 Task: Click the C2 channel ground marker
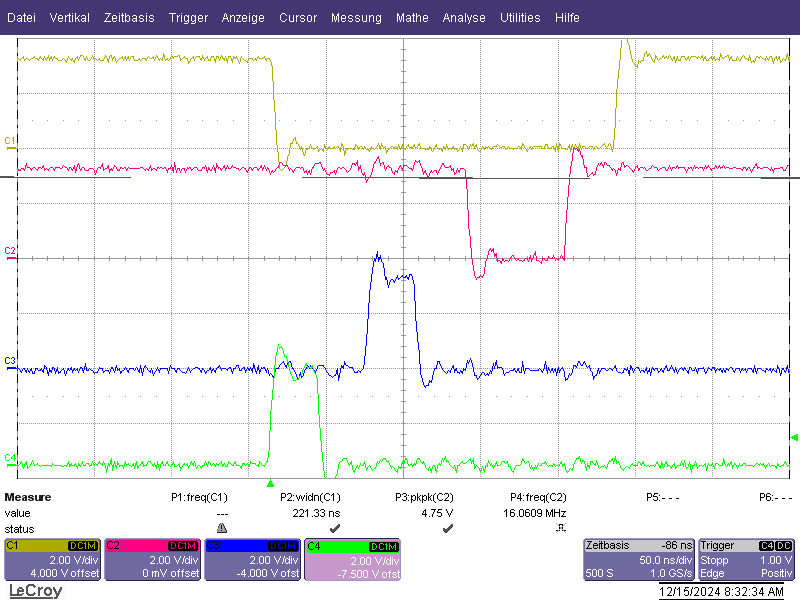(10, 254)
